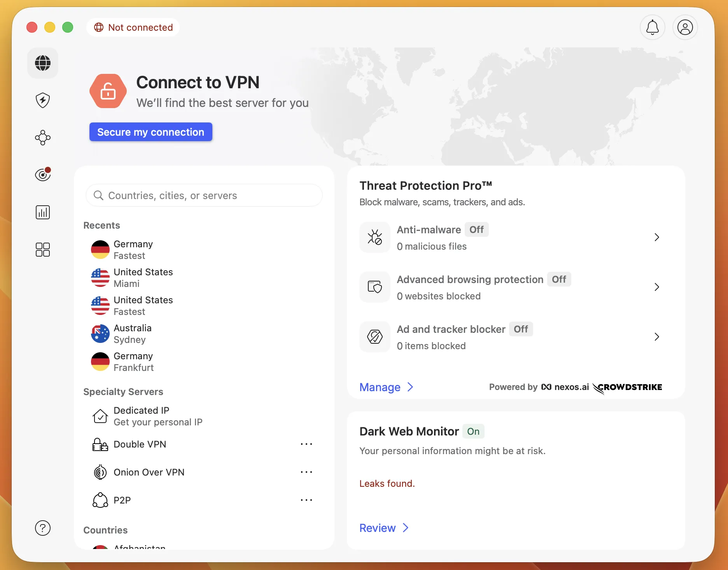Review Dark Web Monitor leaks found
This screenshot has height=570, width=728.
pyautogui.click(x=383, y=528)
